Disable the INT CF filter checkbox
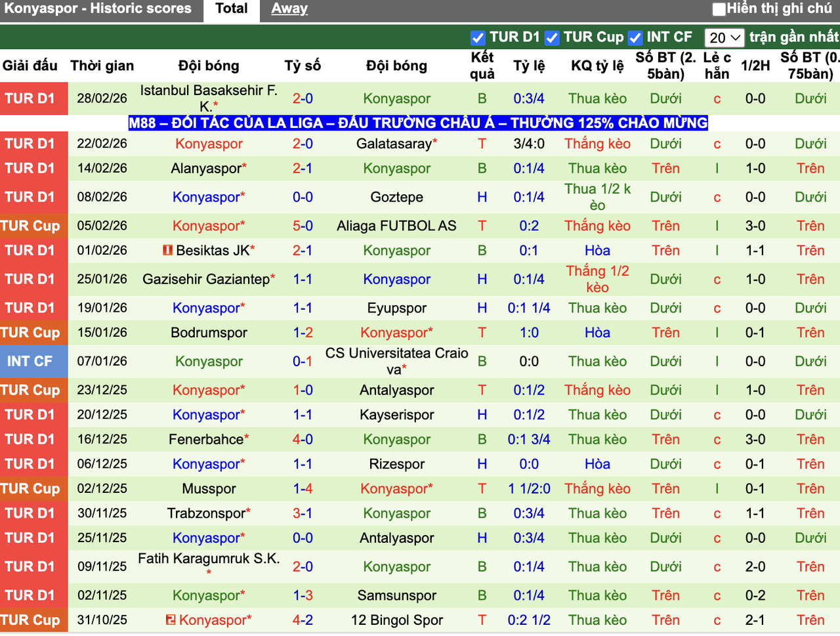Viewport: 840px width, 636px height. [x=634, y=37]
